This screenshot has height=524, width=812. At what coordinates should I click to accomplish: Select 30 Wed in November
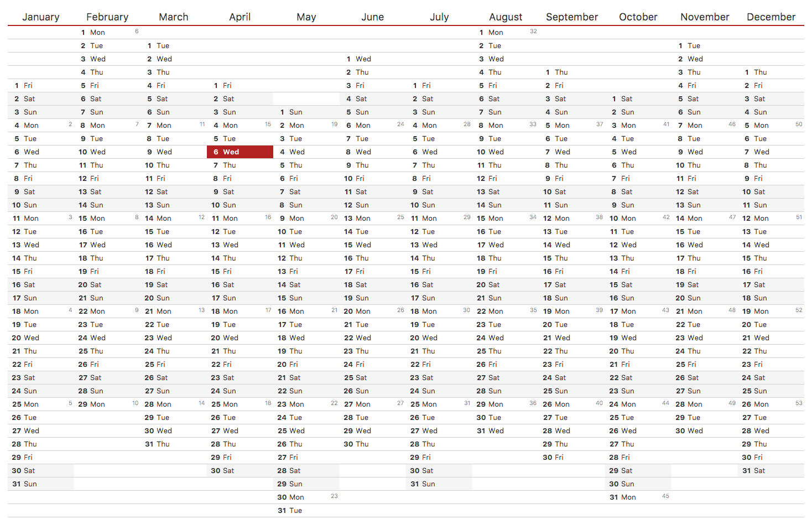coord(705,430)
